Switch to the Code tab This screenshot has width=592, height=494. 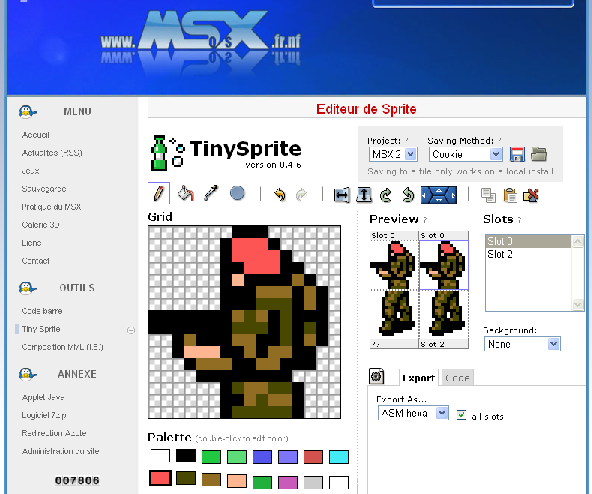[x=457, y=378]
